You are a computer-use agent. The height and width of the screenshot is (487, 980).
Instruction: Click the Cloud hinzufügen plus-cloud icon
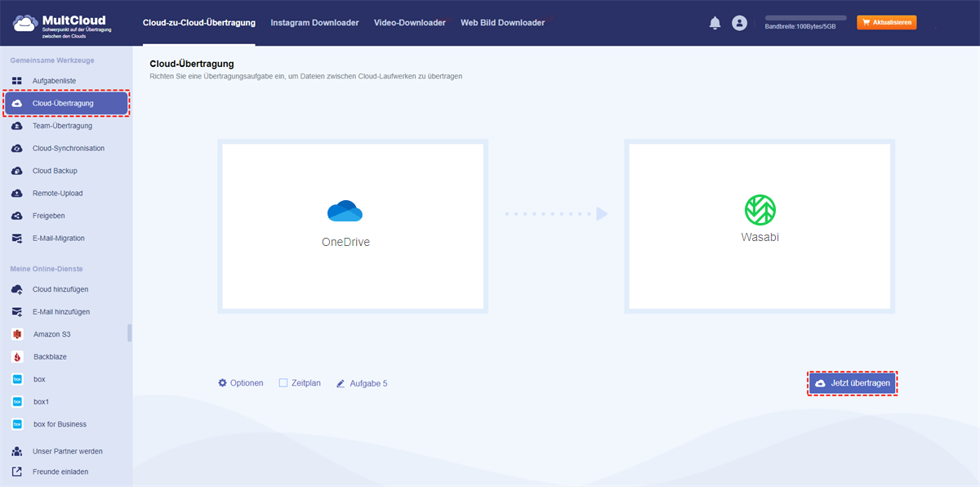(x=16, y=289)
